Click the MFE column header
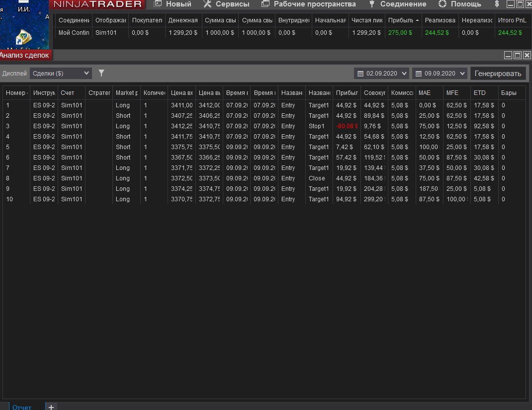Viewport: 532px width, 410px height. [x=457, y=92]
